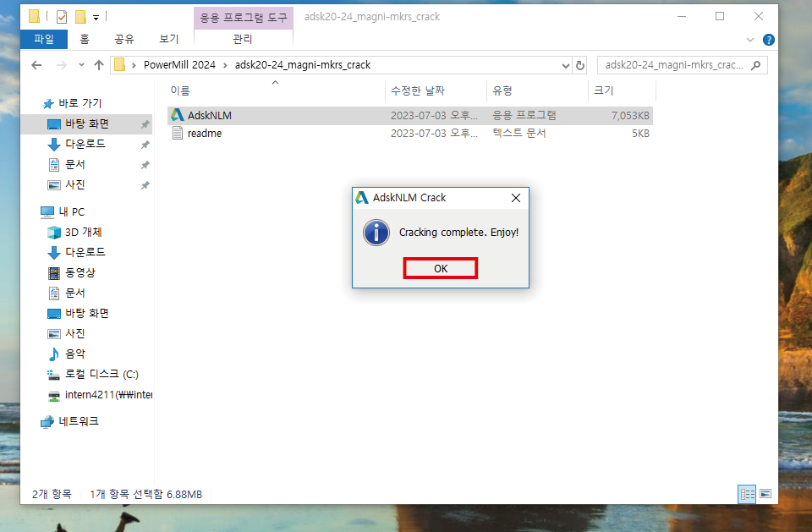
Task: Click the AdskNLM Autodesk file icon
Action: [x=177, y=115]
